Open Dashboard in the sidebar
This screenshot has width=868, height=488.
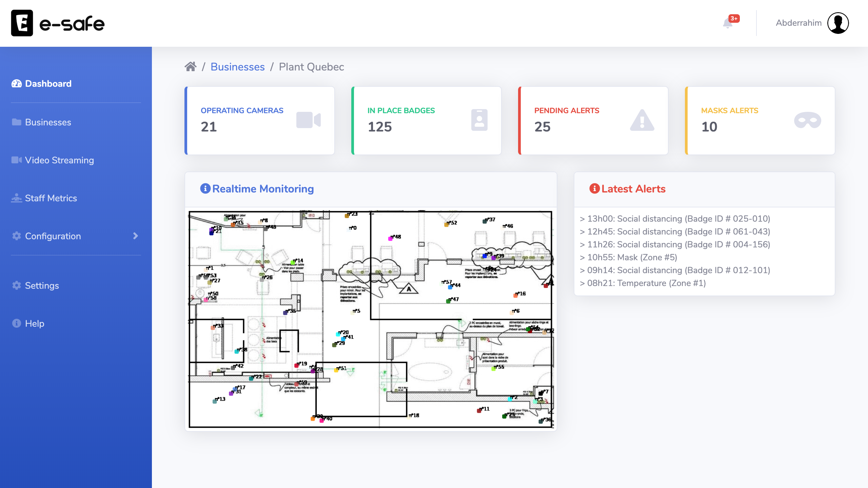pos(48,83)
